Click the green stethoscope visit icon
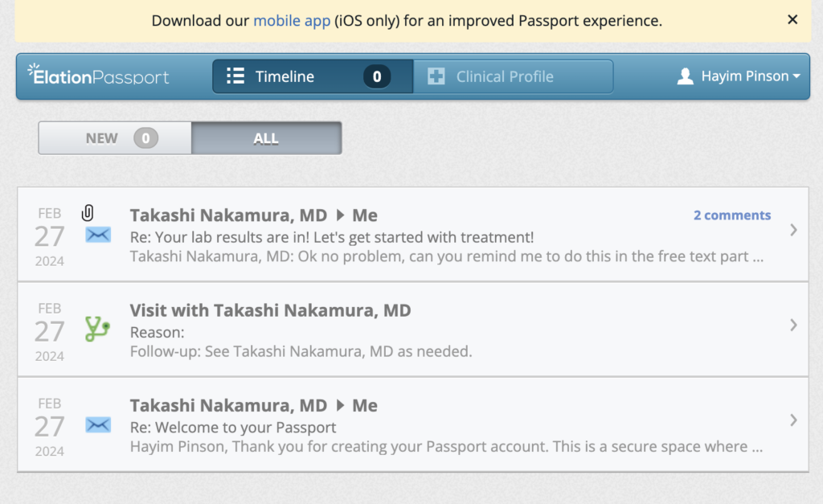 [x=97, y=328]
